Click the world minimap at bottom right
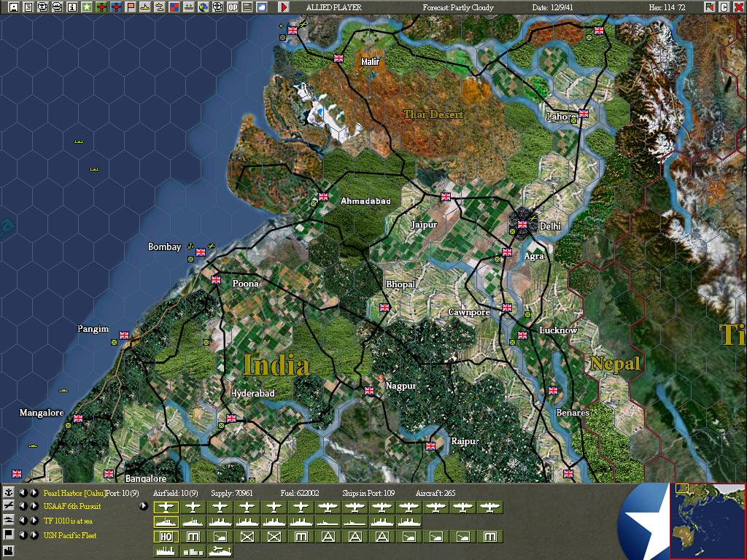This screenshot has width=747, height=560. click(x=708, y=521)
